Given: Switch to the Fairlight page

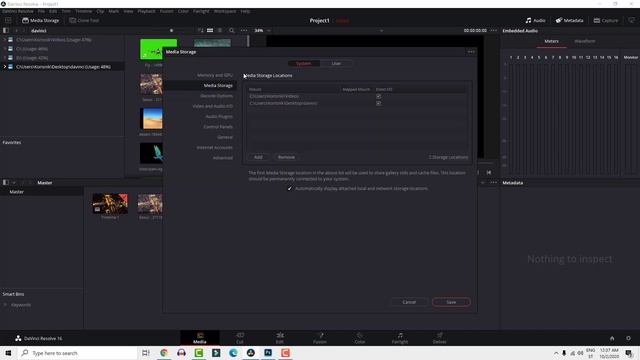Looking at the screenshot, I should click(x=400, y=338).
